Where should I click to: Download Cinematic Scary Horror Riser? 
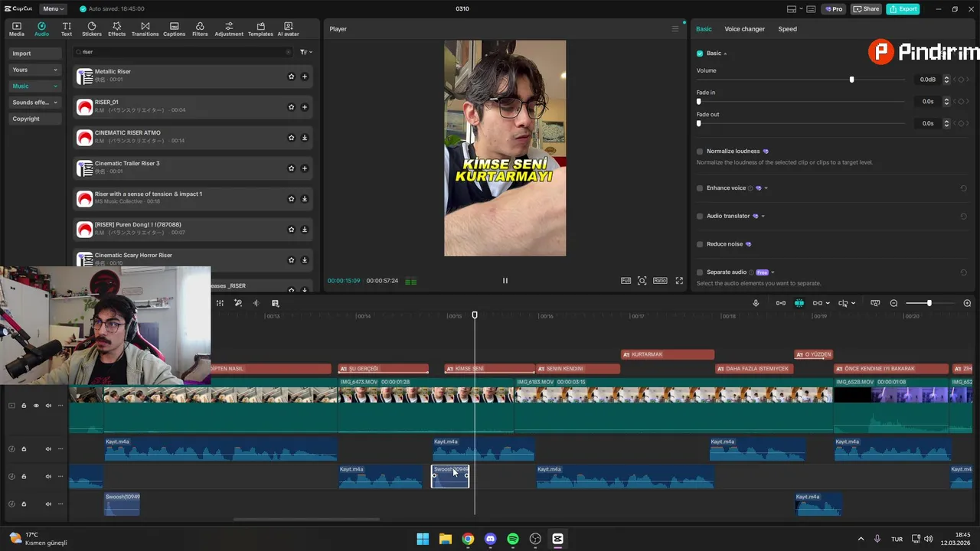304,260
